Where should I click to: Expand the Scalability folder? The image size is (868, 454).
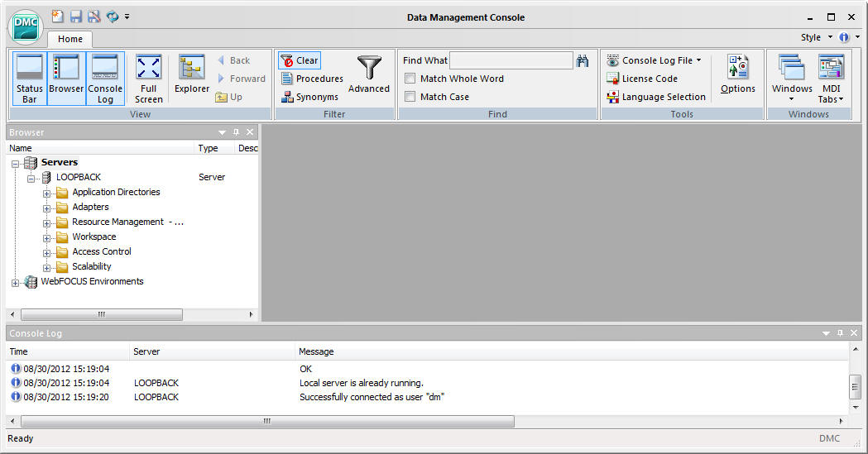coord(46,268)
